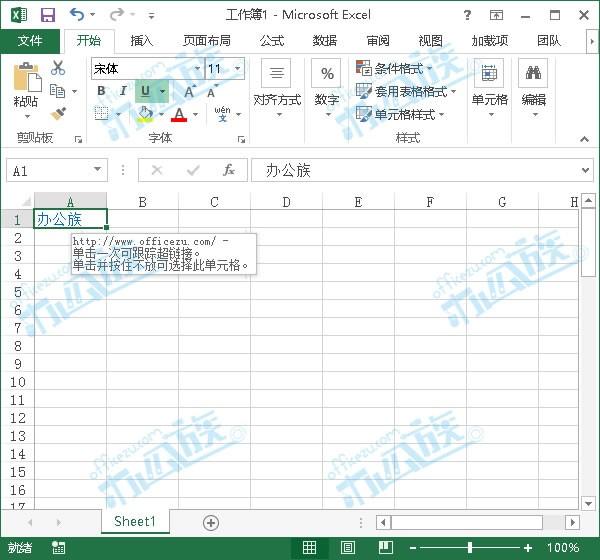Screen dimensions: 600x560
Task: Click the zoom slider in status bar
Action: (x=470, y=548)
